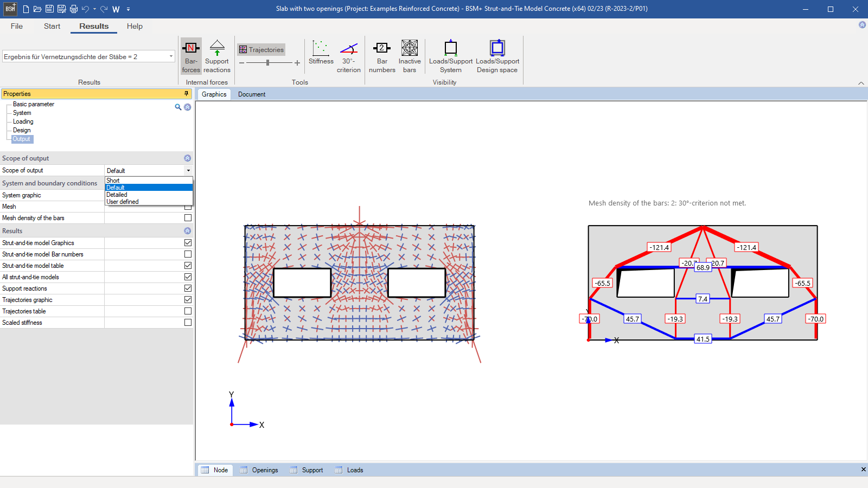The image size is (868, 488).
Task: Show the Stiffness view
Action: (x=321, y=52)
